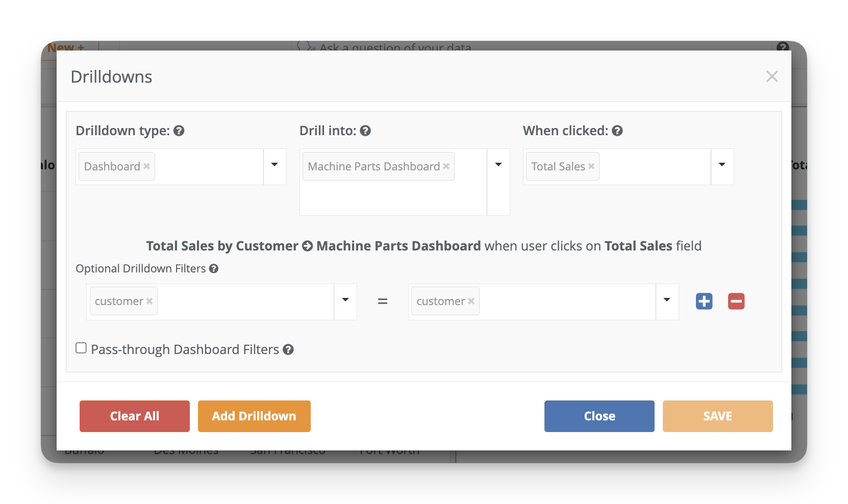Open the right customer filter dropdown arrow
The image size is (848, 504).
(667, 300)
